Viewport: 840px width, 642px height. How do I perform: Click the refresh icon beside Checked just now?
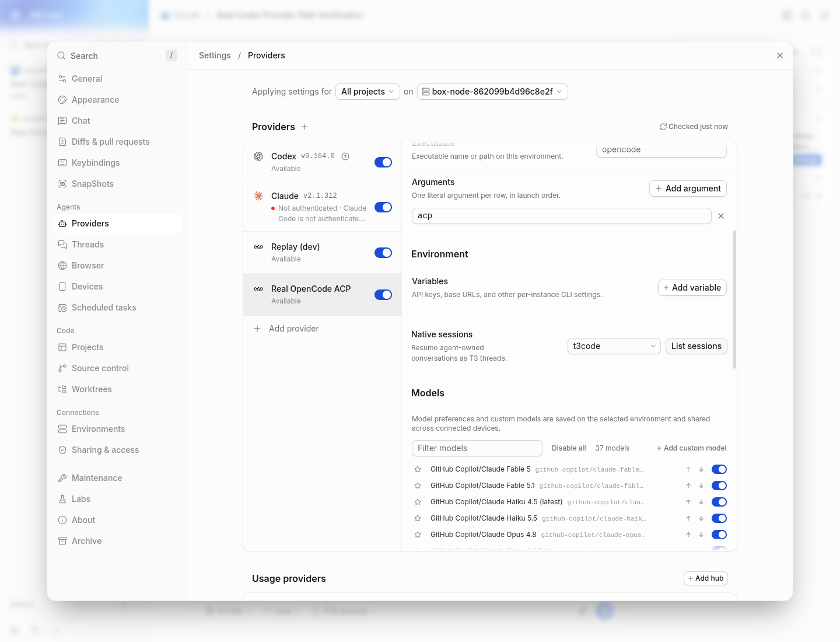click(x=663, y=127)
